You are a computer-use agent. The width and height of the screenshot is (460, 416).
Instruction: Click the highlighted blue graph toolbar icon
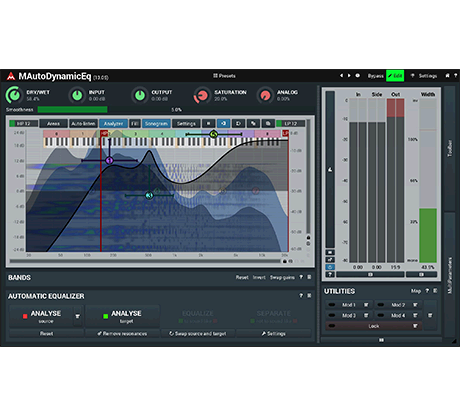[x=223, y=124]
